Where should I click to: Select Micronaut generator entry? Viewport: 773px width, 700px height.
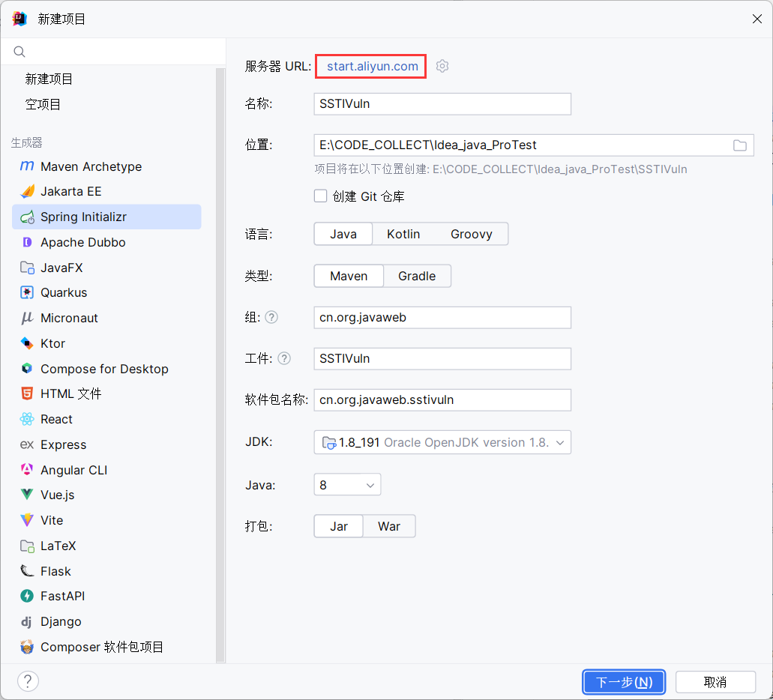pyautogui.click(x=106, y=318)
